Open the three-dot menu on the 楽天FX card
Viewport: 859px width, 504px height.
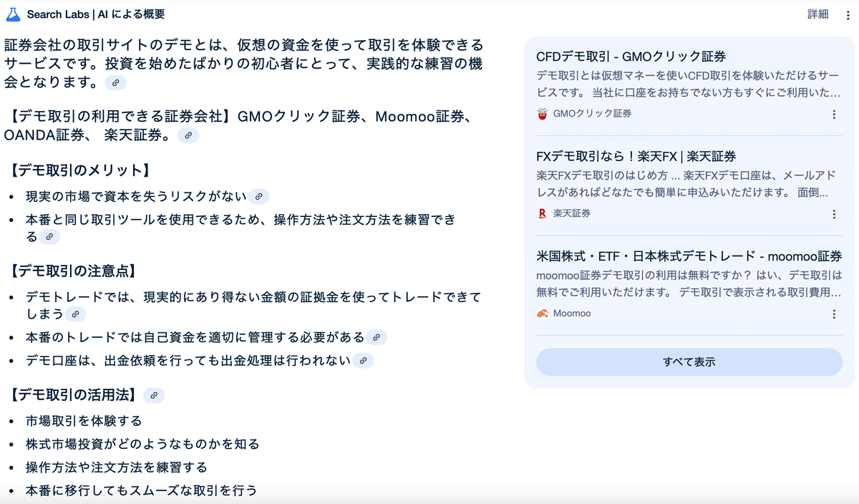coord(833,214)
